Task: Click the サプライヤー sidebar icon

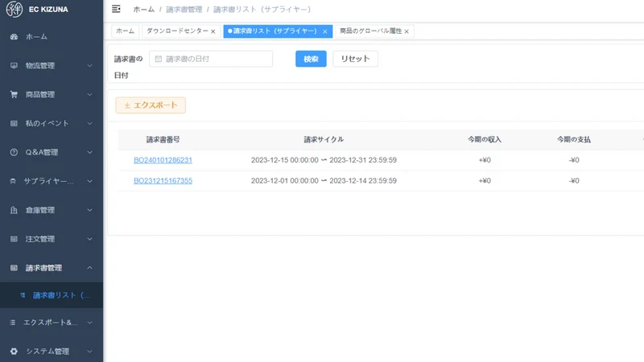Action: point(13,181)
